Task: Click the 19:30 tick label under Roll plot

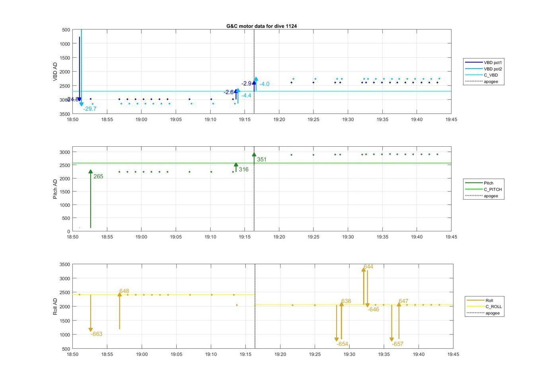Action: pyautogui.click(x=349, y=354)
